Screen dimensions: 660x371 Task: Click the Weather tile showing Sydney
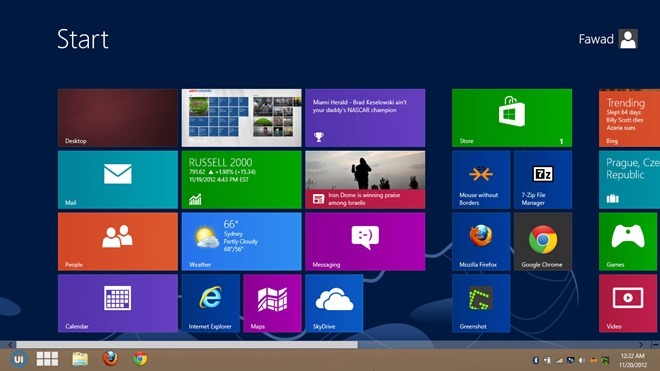point(242,241)
